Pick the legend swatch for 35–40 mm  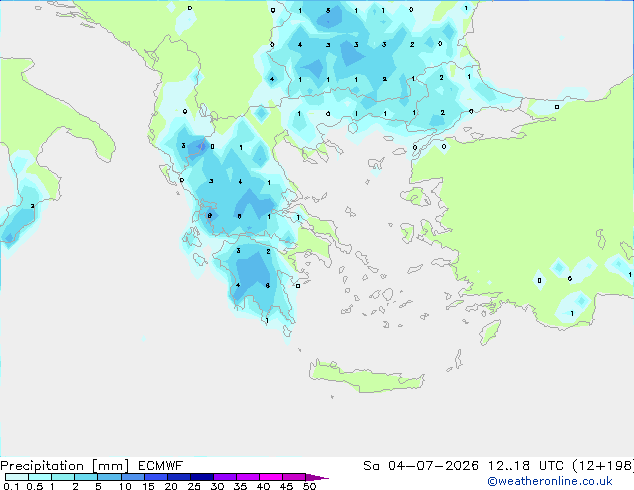[x=248, y=477]
